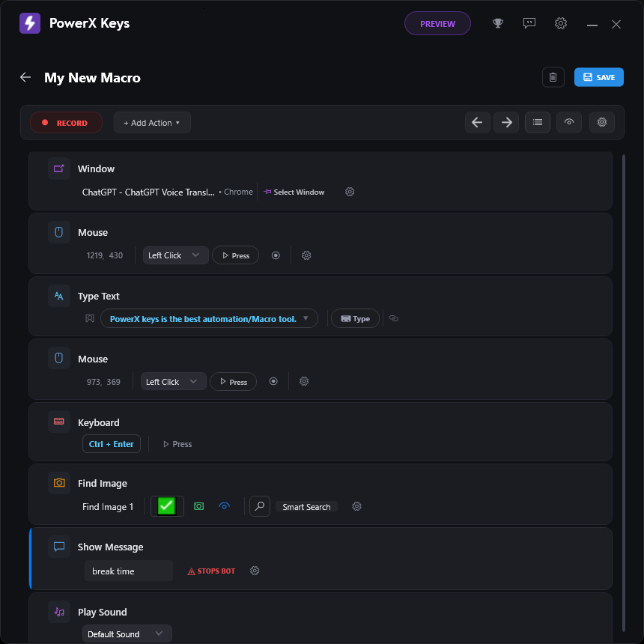Toggle the eye visibility icon in toolbar
The width and height of the screenshot is (644, 644).
pos(569,122)
